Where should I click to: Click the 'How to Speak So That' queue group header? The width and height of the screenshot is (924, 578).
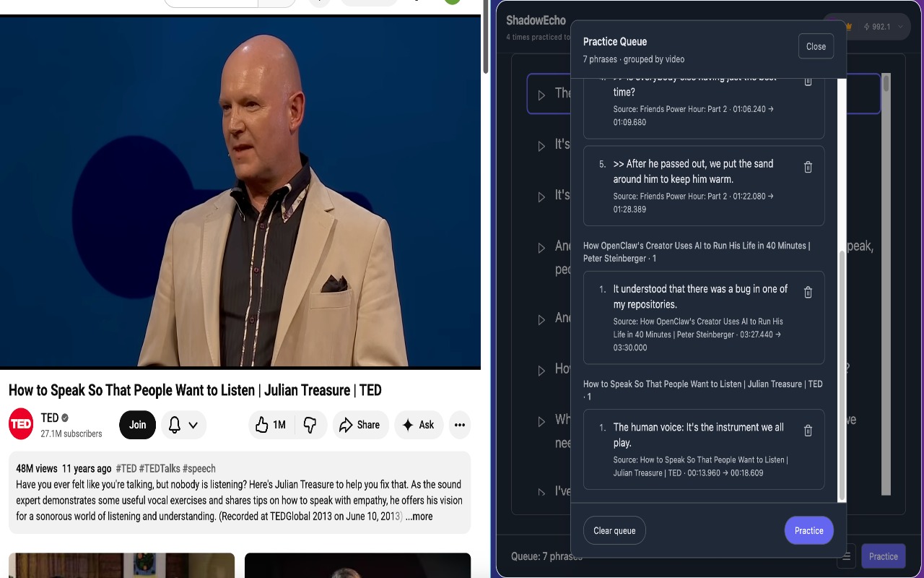point(702,390)
